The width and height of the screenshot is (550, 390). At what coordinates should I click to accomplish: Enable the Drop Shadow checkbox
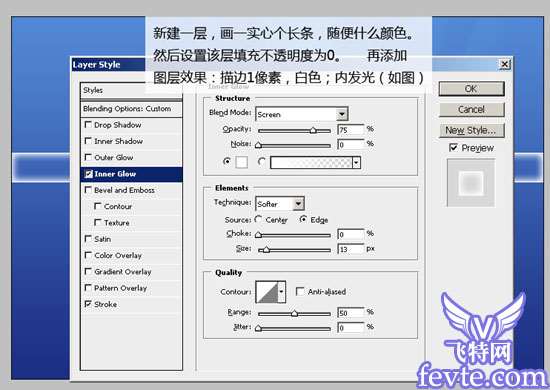pyautogui.click(x=88, y=125)
